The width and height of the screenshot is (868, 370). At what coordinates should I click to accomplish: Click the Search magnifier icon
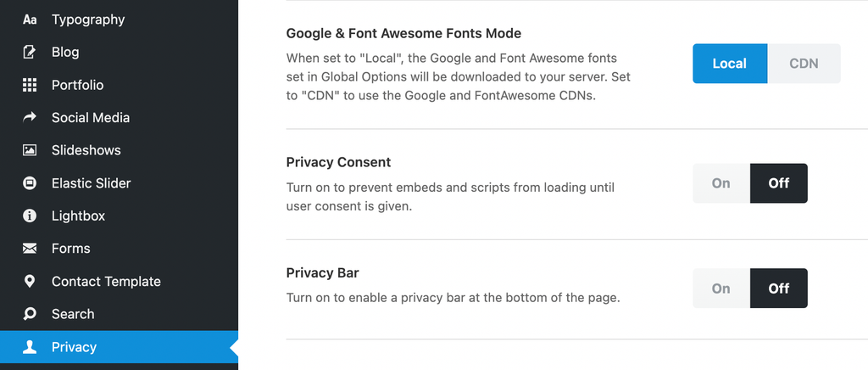(30, 314)
